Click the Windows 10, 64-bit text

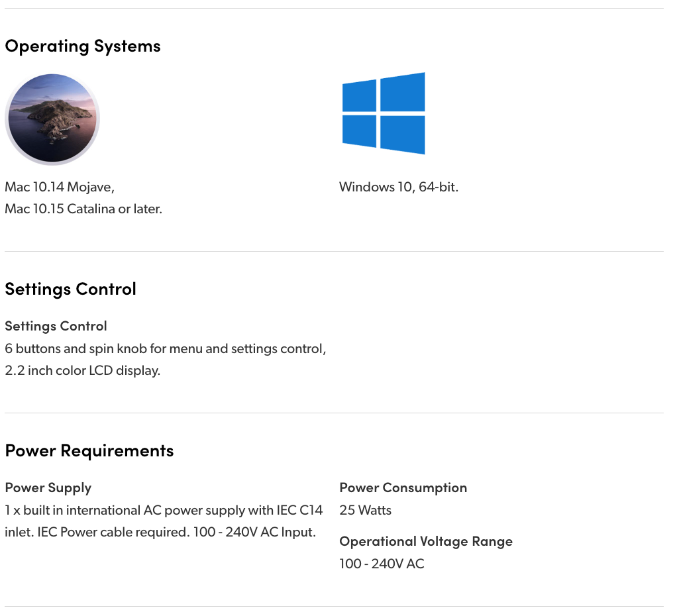pyautogui.click(x=399, y=187)
